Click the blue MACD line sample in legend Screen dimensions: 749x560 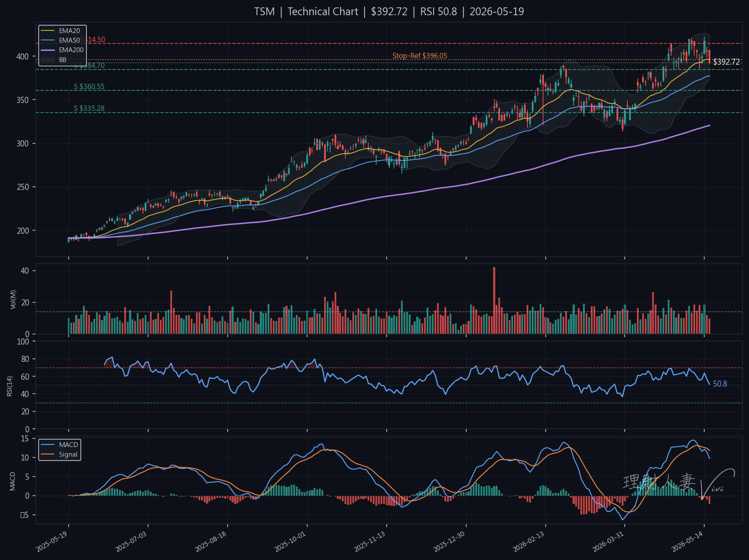pyautogui.click(x=47, y=445)
